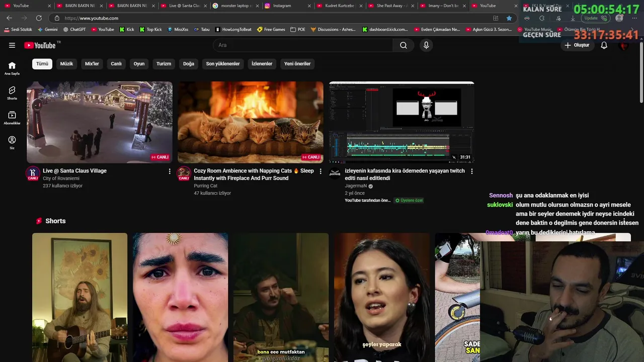
Task: Open the YouTube hamburger guide menu
Action: [12, 45]
